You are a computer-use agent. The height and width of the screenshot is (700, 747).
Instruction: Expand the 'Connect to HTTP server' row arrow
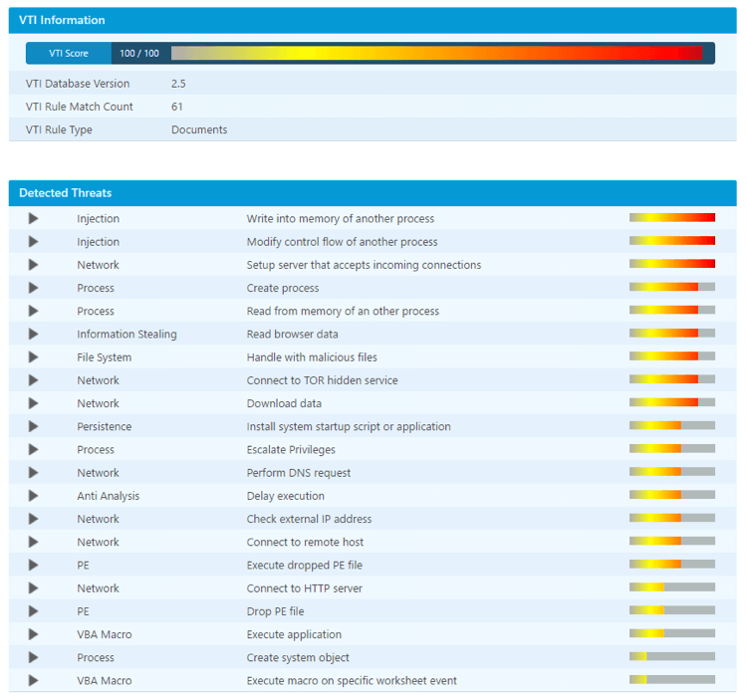[33, 588]
